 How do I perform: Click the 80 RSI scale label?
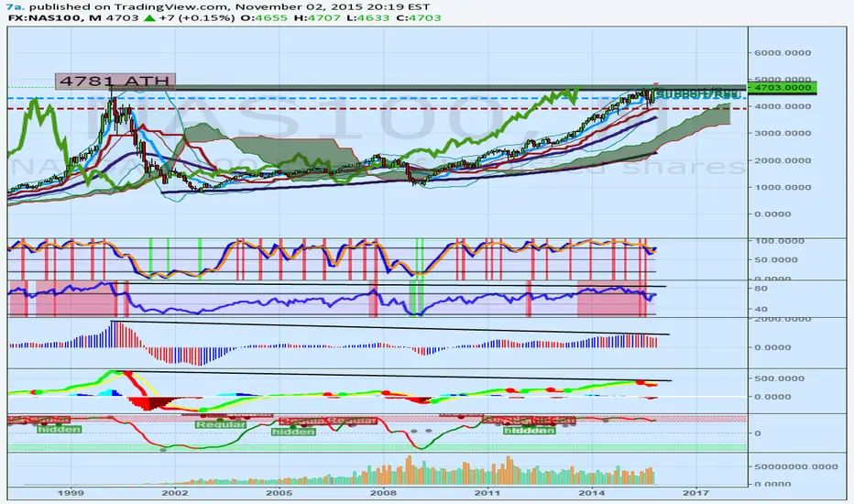click(x=761, y=289)
